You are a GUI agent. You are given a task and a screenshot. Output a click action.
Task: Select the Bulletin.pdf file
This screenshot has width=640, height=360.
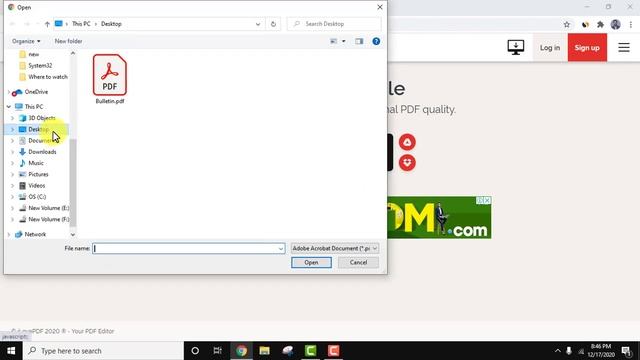tap(110, 79)
